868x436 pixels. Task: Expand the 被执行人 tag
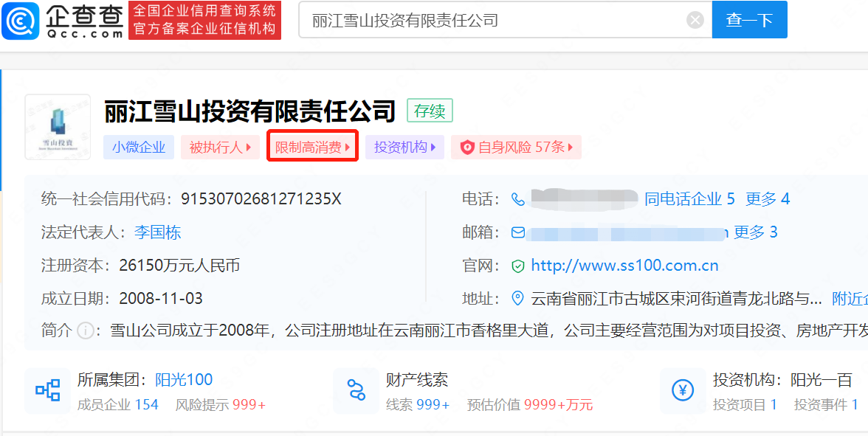220,148
